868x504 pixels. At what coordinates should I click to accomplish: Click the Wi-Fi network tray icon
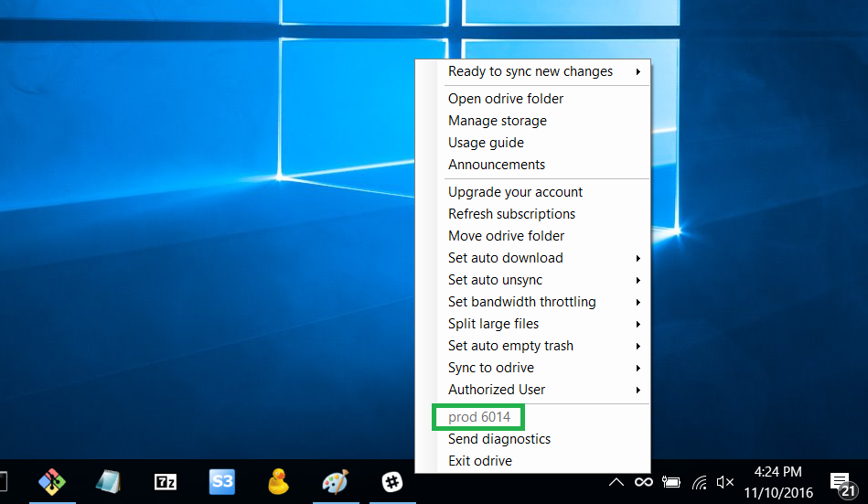(699, 481)
